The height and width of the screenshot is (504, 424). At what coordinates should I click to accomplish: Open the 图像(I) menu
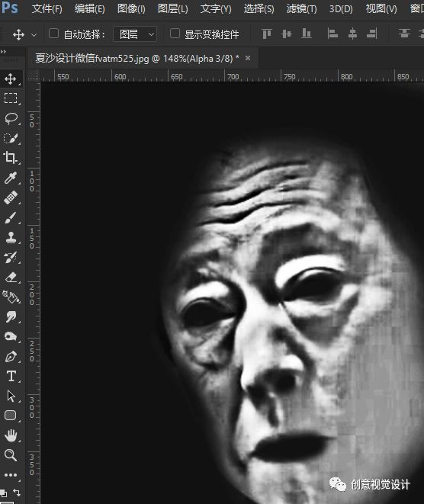tap(131, 8)
